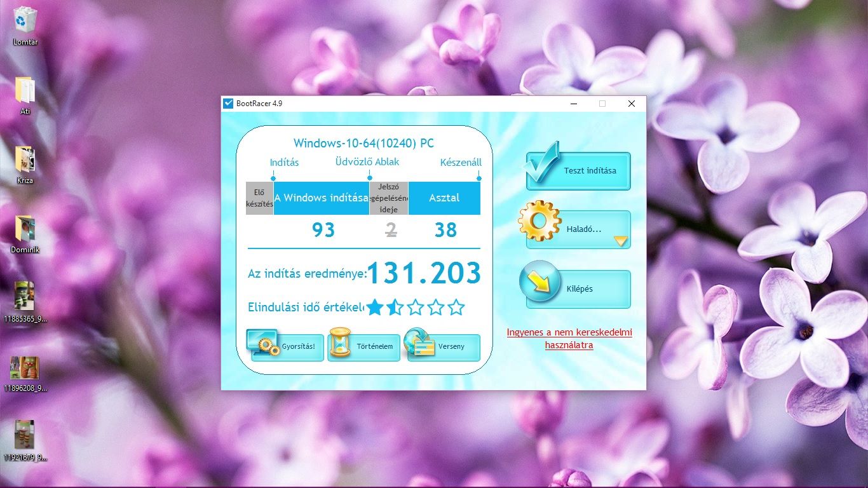868x488 pixels.
Task: Click the blue checkmark icon on Teszt indítása
Action: click(541, 161)
